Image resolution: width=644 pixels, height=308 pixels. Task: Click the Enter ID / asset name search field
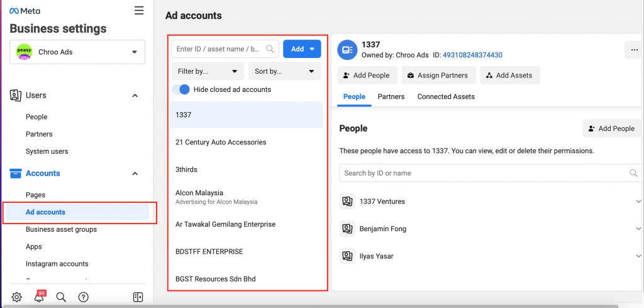(225, 49)
